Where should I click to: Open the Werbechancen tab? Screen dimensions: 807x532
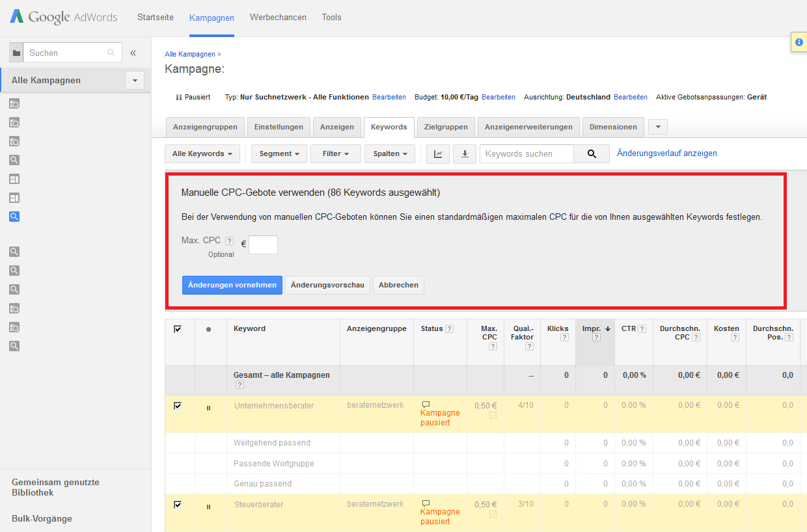(278, 18)
